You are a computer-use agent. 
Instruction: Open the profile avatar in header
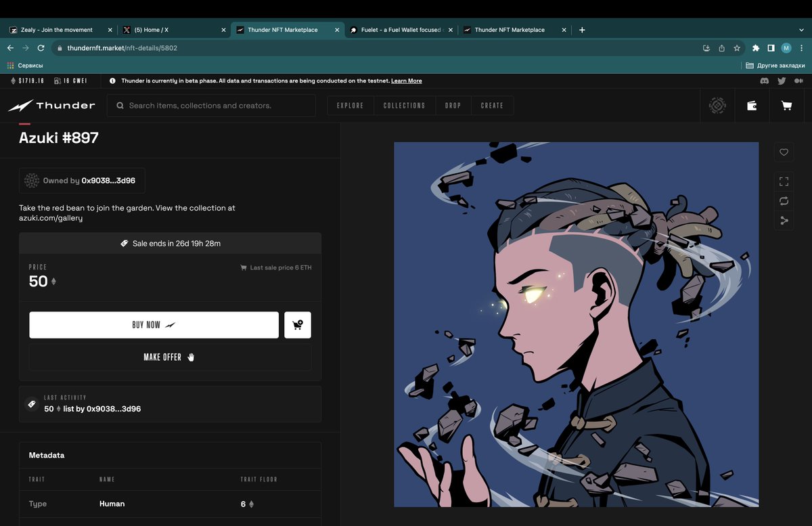point(717,106)
